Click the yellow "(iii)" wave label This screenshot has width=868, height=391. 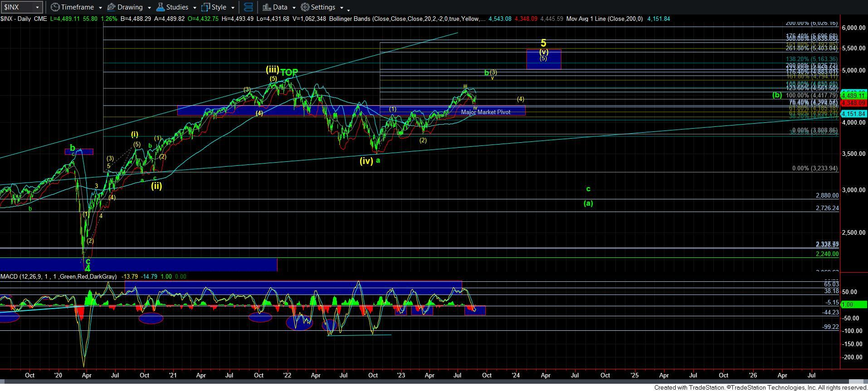pos(272,69)
